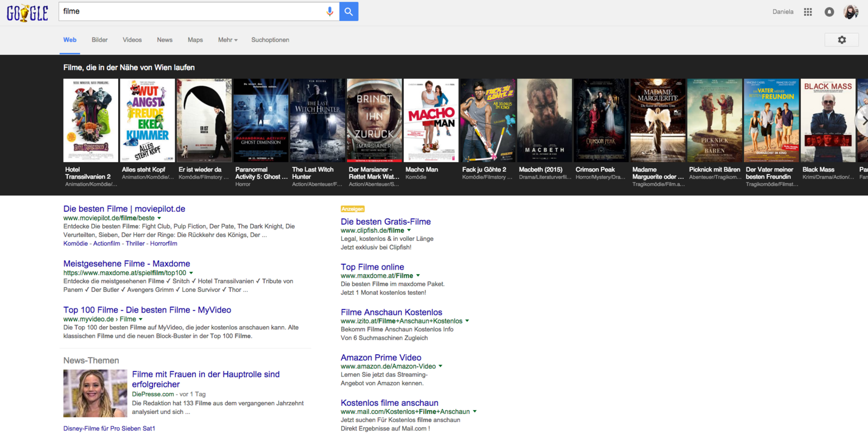Open Amazon Prime Video ad
Viewport: 868px width, 433px height.
[381, 358]
